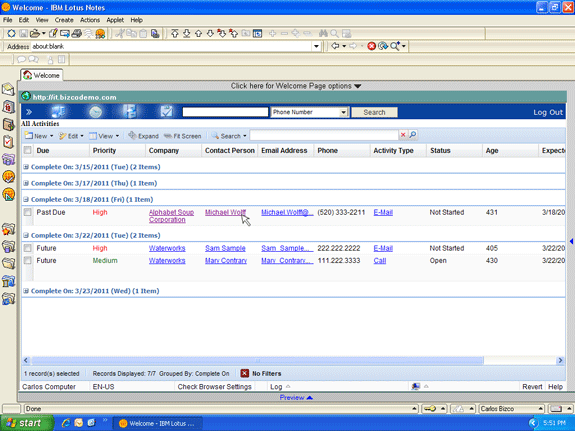Open the Michael Wolff contact link
Image resolution: width=575 pixels, height=431 pixels.
225,212
